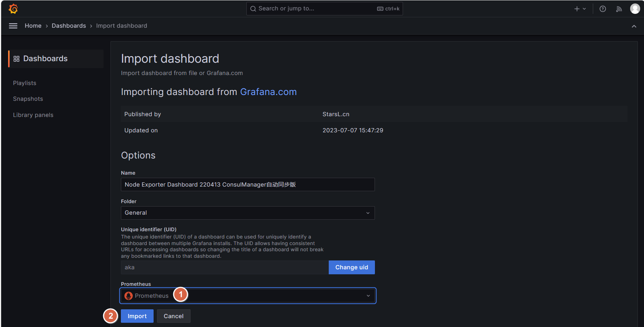
Task: Open the help question-mark icon
Action: 603,9
